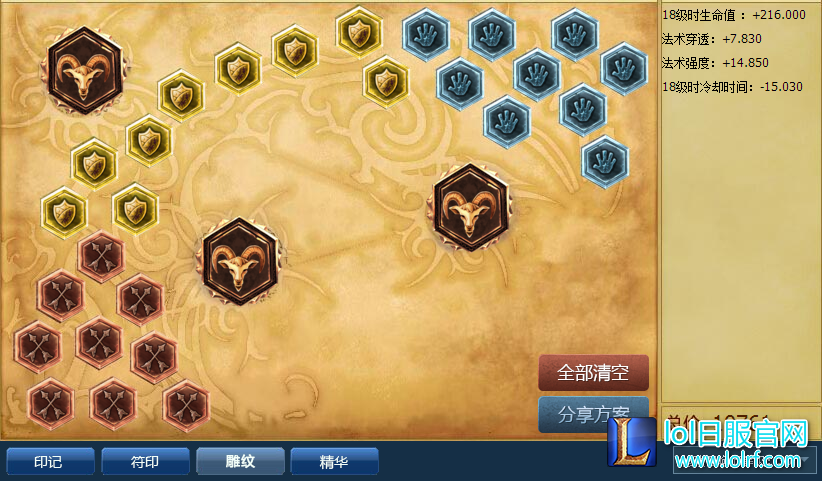Open the 雕纹 glyphs tab
Image resolution: width=823 pixels, height=481 pixels.
tap(240, 462)
